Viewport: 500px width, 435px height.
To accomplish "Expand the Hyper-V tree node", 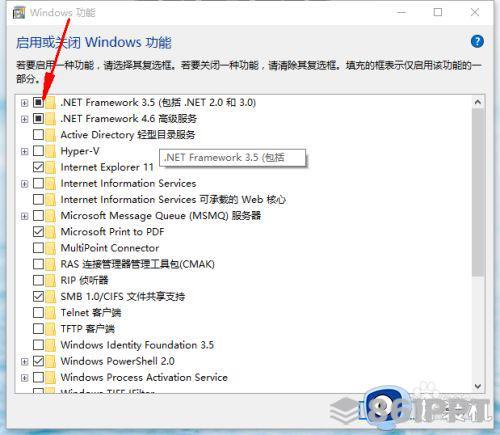I will [x=24, y=151].
